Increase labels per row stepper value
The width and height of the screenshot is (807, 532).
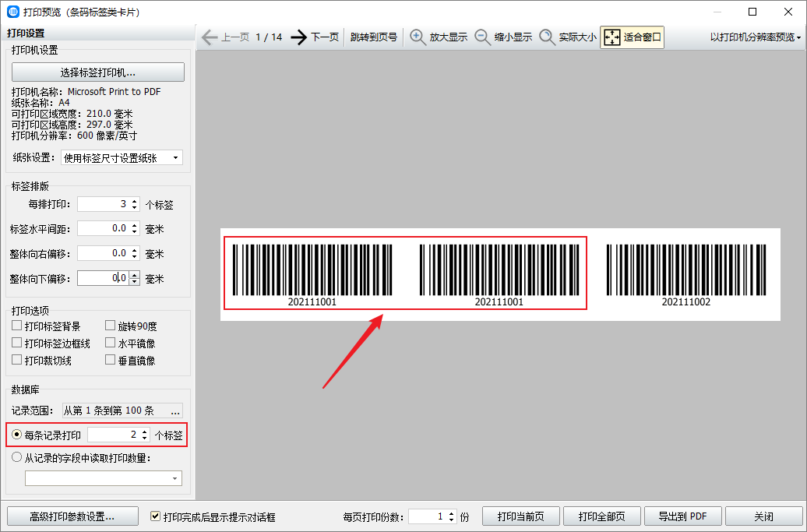coord(135,201)
